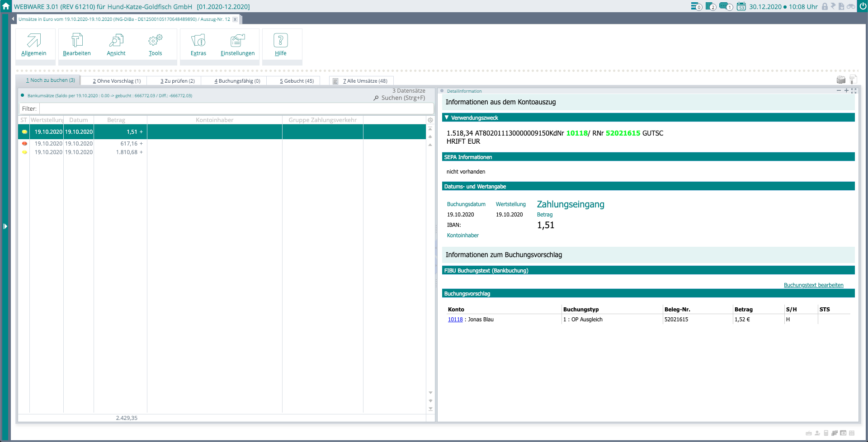The width and height of the screenshot is (868, 442).
Task: Close the Umsätze in Euro tab
Action: click(x=235, y=19)
